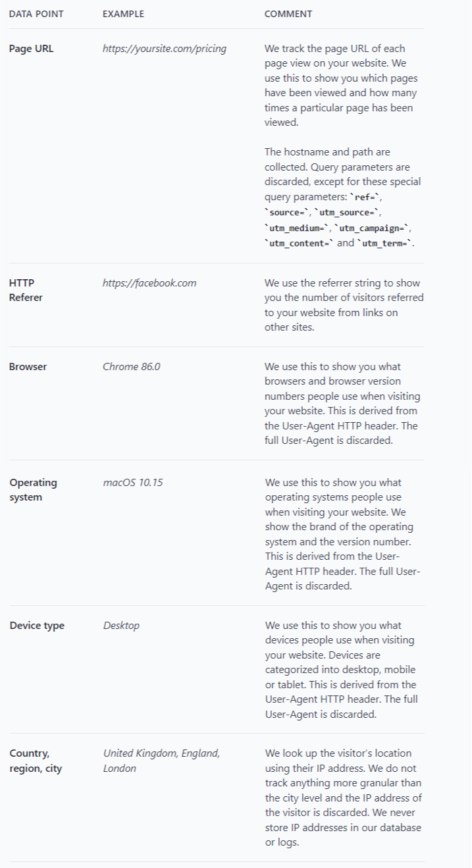Click the Desktop example value

click(x=121, y=625)
